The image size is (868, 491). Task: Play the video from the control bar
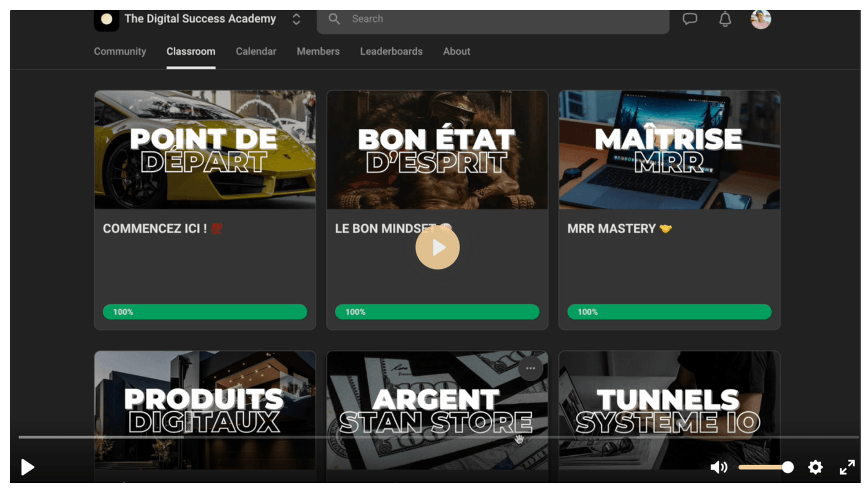coord(27,467)
